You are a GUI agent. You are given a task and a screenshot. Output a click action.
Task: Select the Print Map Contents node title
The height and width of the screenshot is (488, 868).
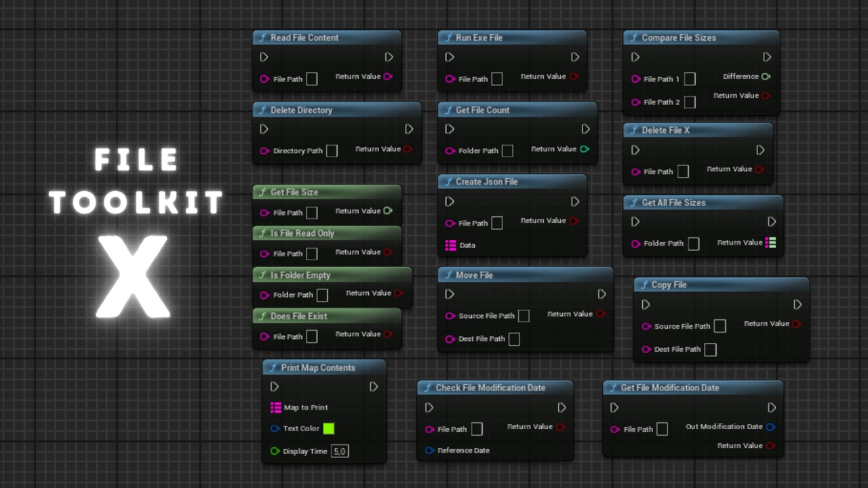click(x=318, y=368)
